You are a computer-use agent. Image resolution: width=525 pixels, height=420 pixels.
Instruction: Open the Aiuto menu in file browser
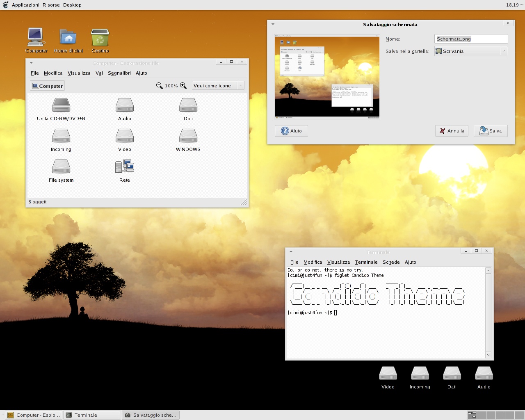point(142,73)
